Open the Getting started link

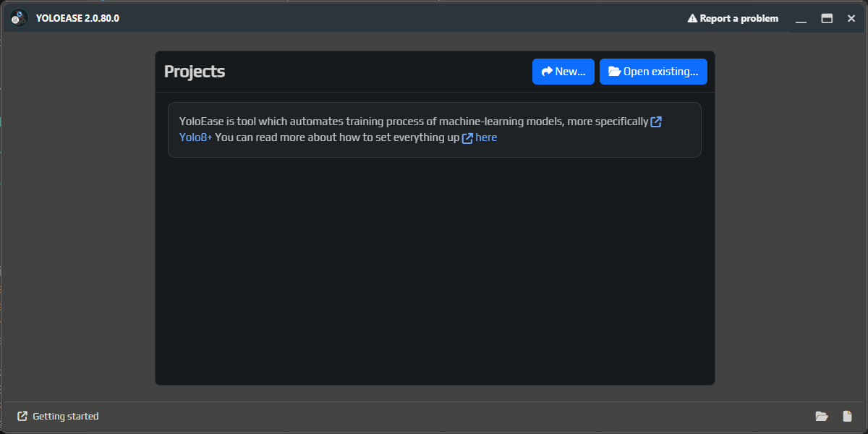pyautogui.click(x=58, y=416)
